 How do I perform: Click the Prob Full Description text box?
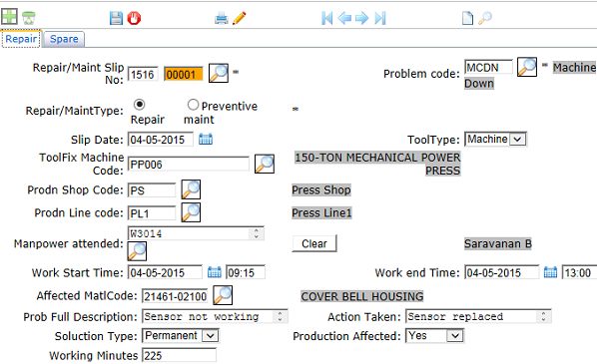pyautogui.click(x=215, y=316)
